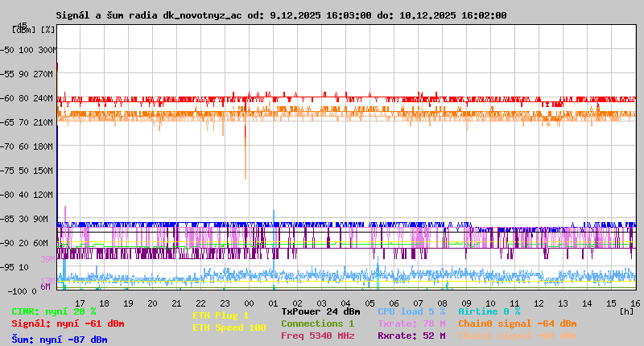Click the pink Txrate spike at graph start
Viewport: 644px width, 346px height.
(65, 216)
